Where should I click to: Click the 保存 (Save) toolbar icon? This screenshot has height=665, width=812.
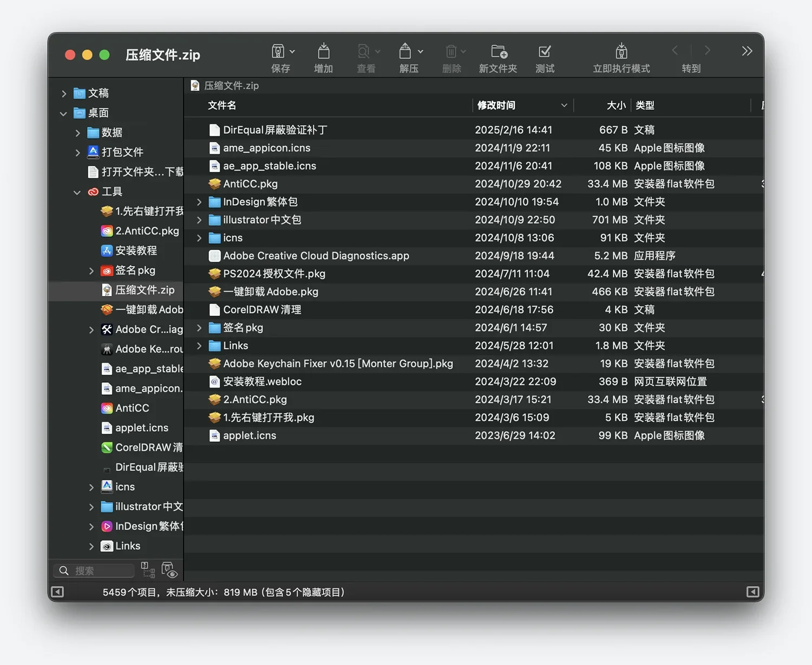pos(278,51)
